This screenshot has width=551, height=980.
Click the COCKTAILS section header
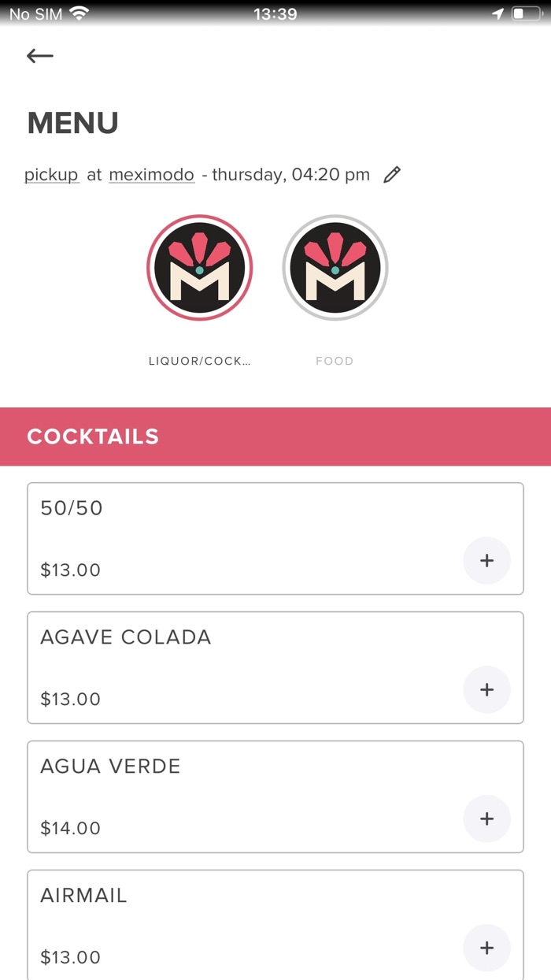(93, 436)
